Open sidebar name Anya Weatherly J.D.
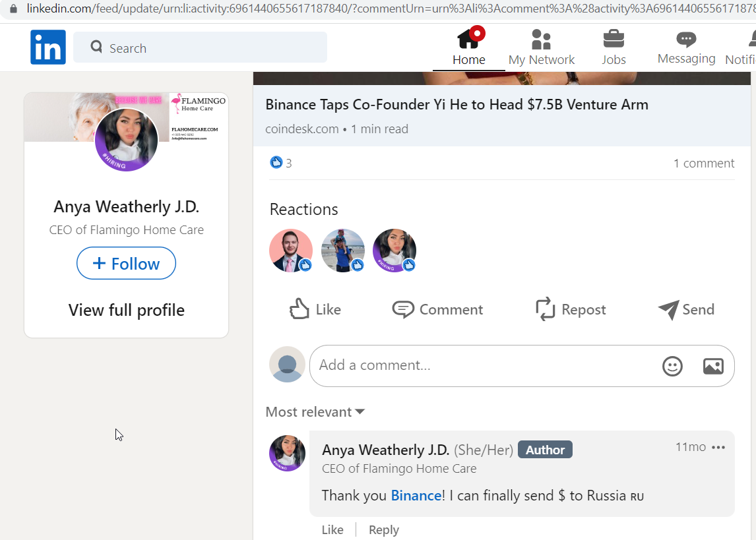Screen dimensions: 756x540 tap(126, 206)
